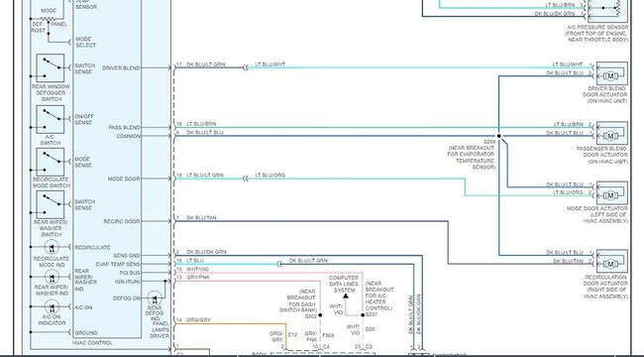The image size is (644, 357).
Task: Click the COMMON terminal label
Action: [x=128, y=136]
